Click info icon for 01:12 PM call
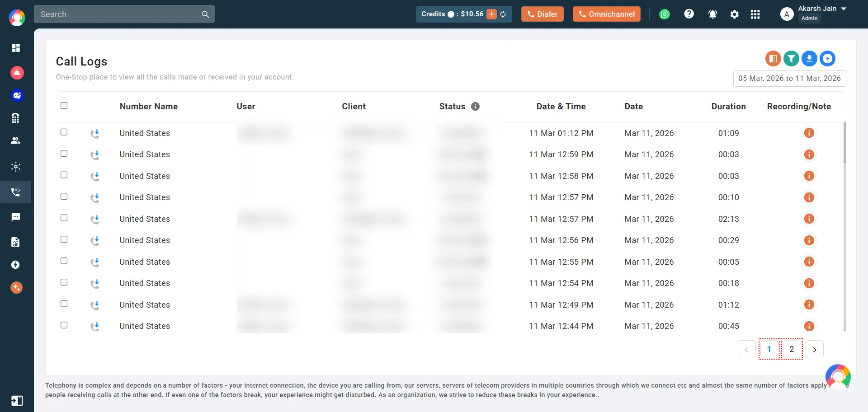 [x=809, y=133]
